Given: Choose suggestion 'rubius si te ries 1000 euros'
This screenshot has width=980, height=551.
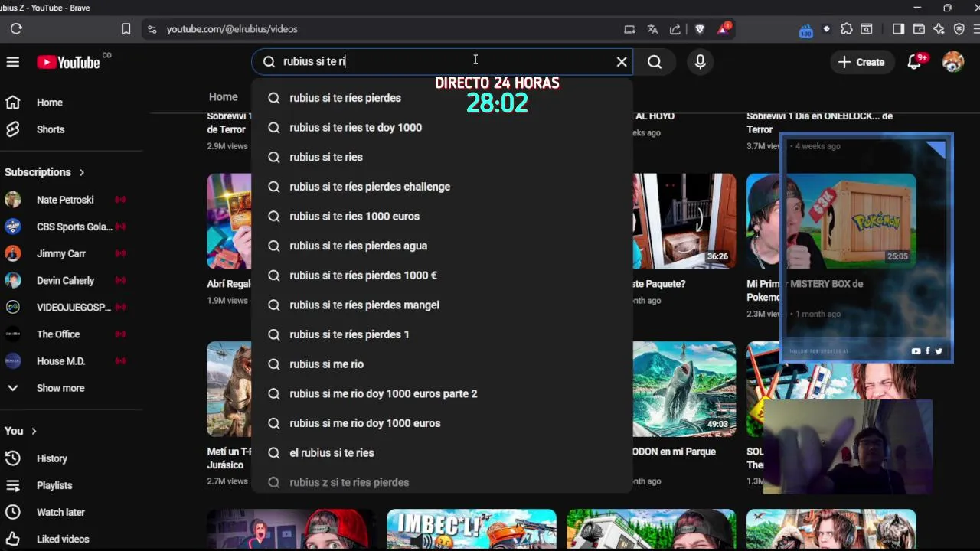Looking at the screenshot, I should [442, 217].
